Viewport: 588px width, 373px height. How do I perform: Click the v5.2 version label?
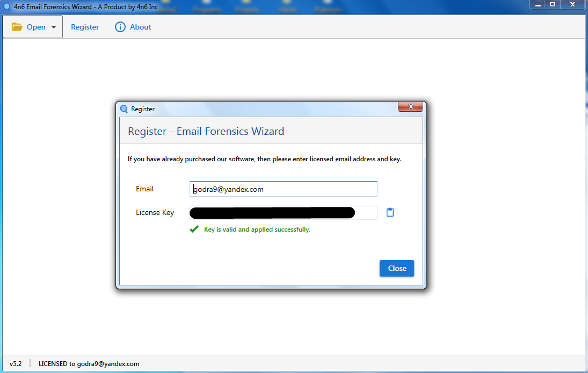[x=16, y=364]
